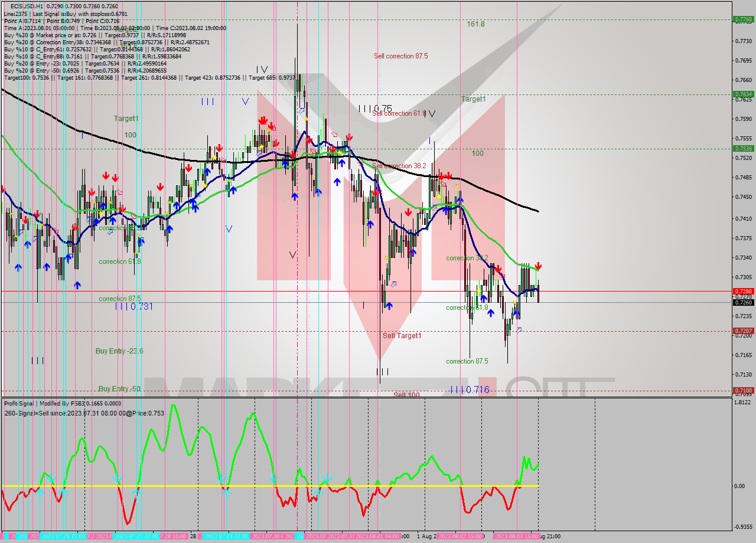The width and height of the screenshot is (756, 543).
Task: Click the green Target1 label near the 100 level
Action: pyautogui.click(x=125, y=119)
